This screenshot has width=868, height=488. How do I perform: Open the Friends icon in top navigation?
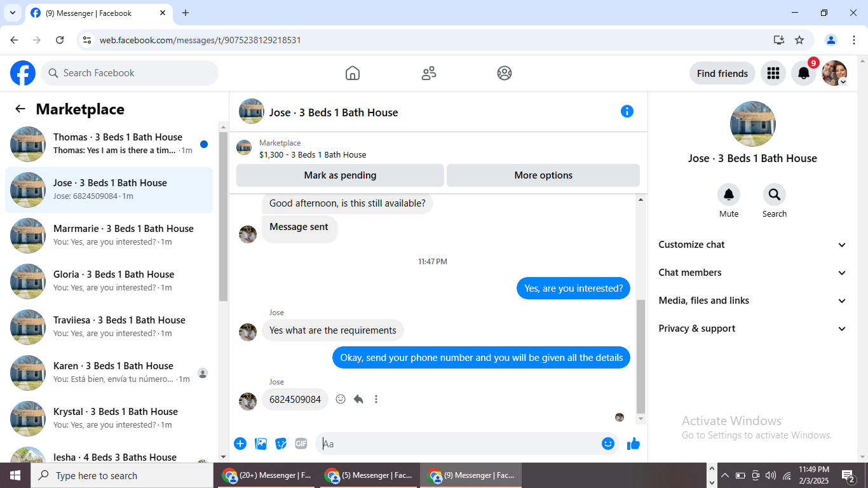tap(429, 73)
